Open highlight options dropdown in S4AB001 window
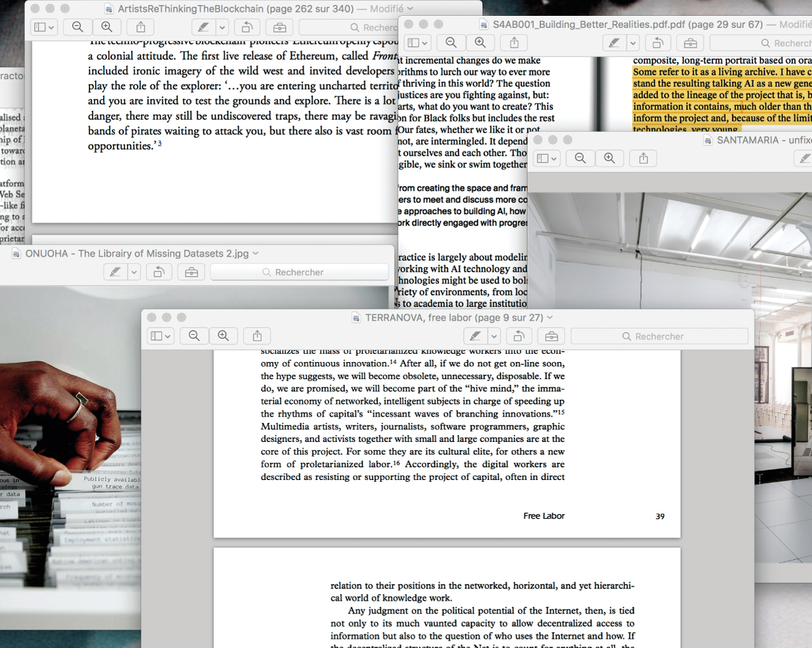This screenshot has width=812, height=648. tap(633, 42)
